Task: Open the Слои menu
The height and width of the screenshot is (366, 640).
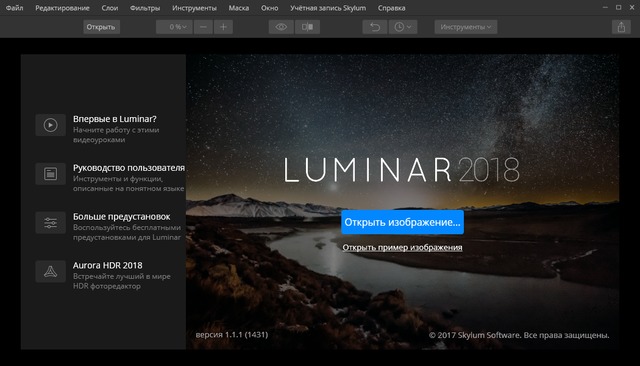Action: point(109,8)
